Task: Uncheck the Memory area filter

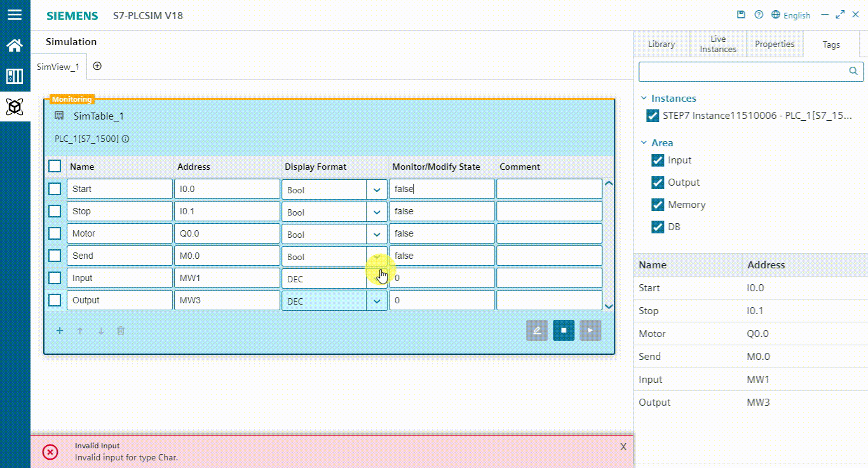Action: [x=658, y=205]
